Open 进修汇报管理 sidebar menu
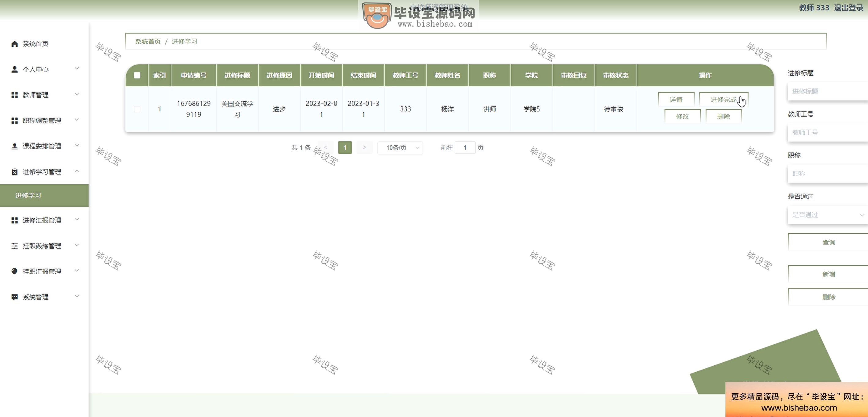The width and height of the screenshot is (868, 417). [x=44, y=220]
